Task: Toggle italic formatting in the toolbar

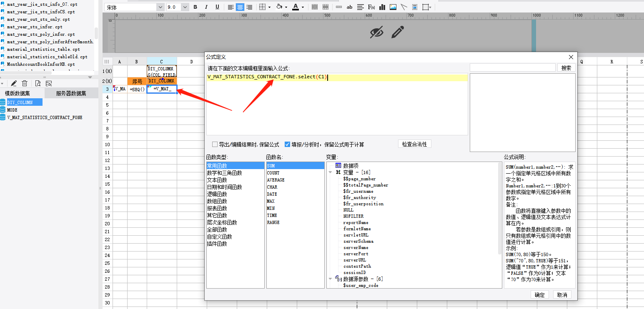Action: tap(206, 7)
